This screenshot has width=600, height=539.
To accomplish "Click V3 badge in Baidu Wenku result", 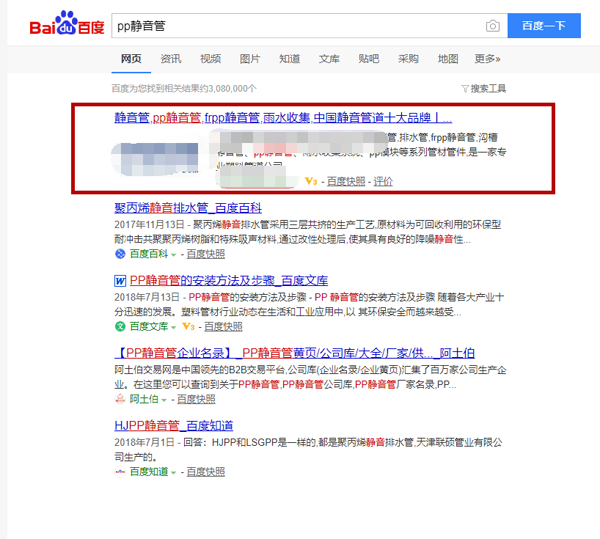I will pyautogui.click(x=188, y=327).
